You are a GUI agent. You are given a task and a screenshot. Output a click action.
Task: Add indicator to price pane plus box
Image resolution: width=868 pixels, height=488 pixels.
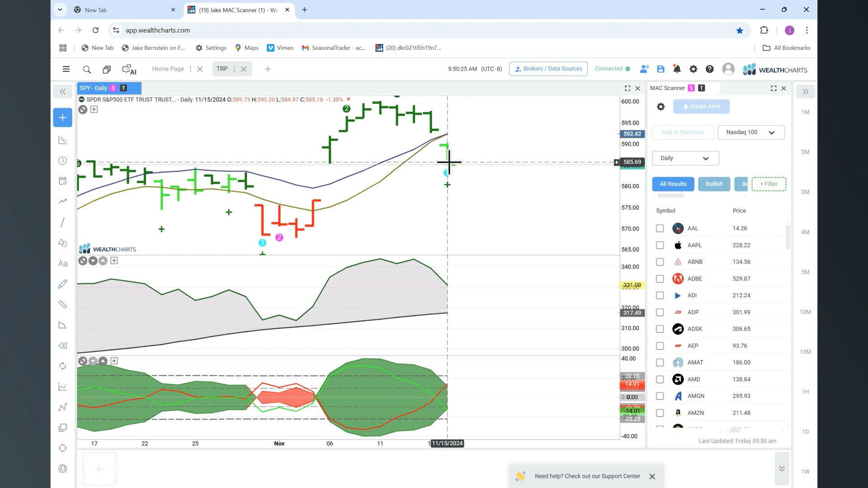[94, 109]
